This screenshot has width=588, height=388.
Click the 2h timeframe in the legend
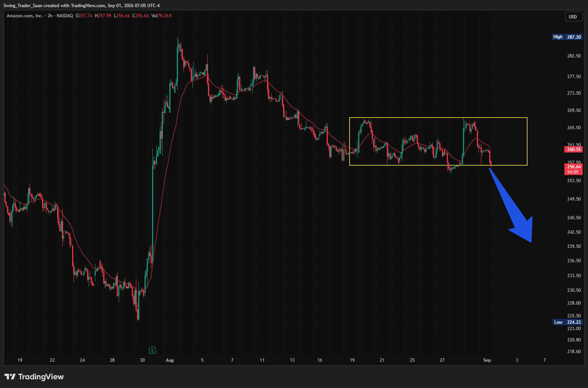[50, 16]
